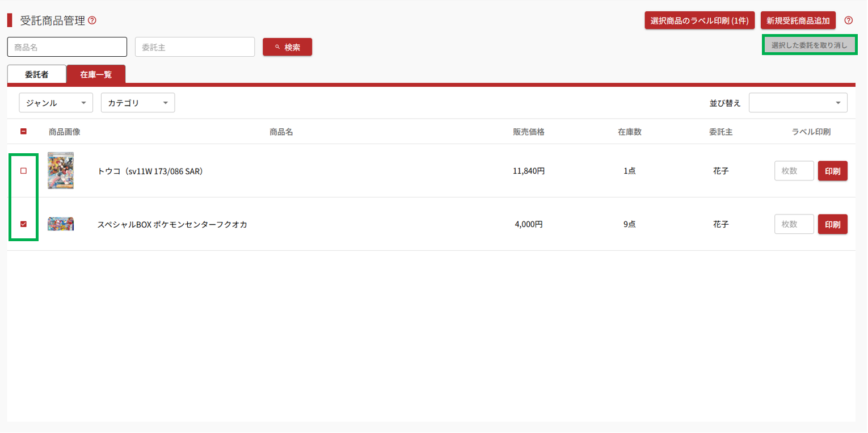Click 選択した委託を取り消し button

click(809, 45)
